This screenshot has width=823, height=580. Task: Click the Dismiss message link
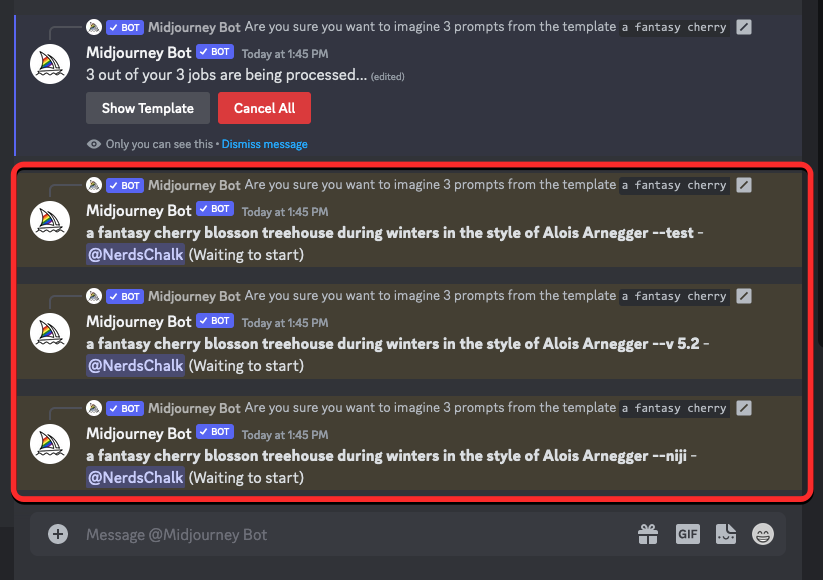click(264, 144)
